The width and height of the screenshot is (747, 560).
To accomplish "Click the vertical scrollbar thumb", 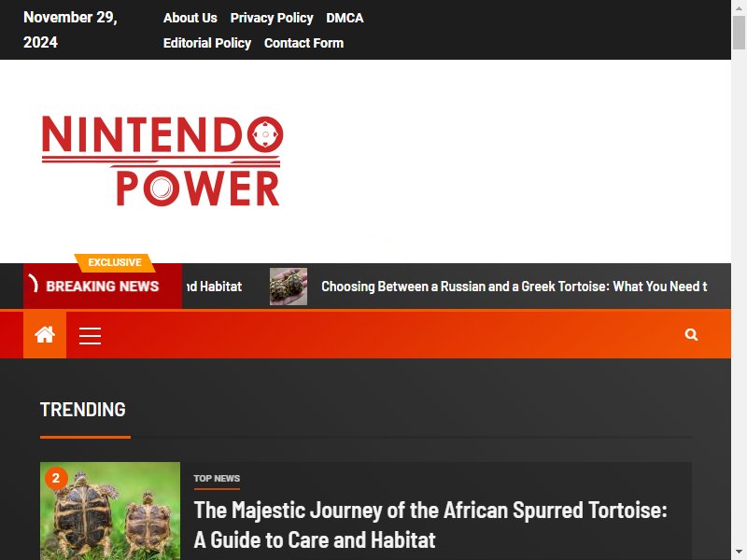I will [x=739, y=33].
